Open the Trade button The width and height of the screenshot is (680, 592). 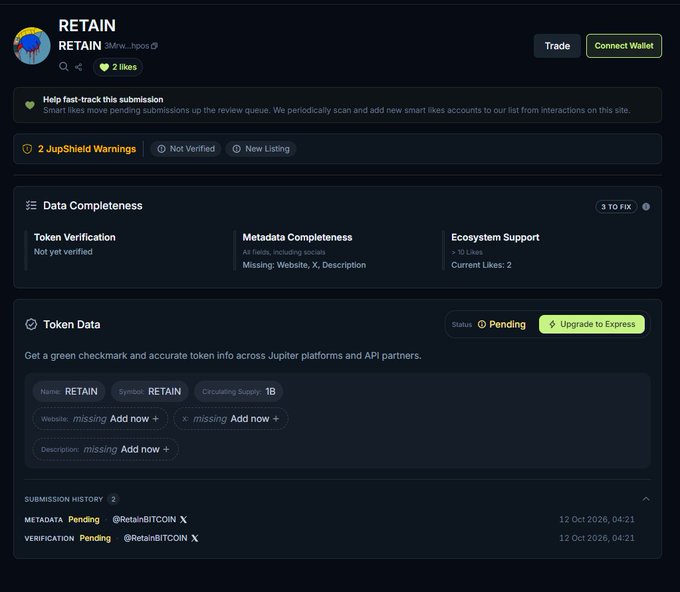(x=557, y=46)
